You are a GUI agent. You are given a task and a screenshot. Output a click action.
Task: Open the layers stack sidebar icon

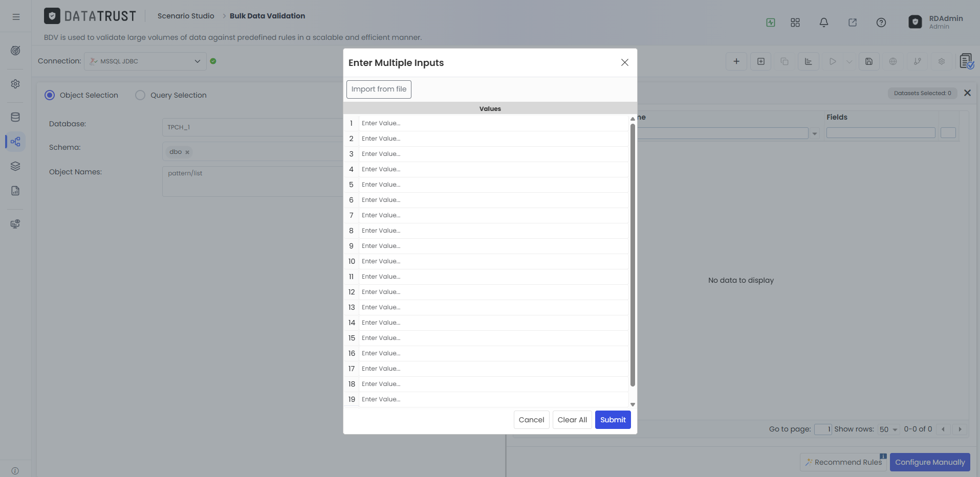coord(15,166)
